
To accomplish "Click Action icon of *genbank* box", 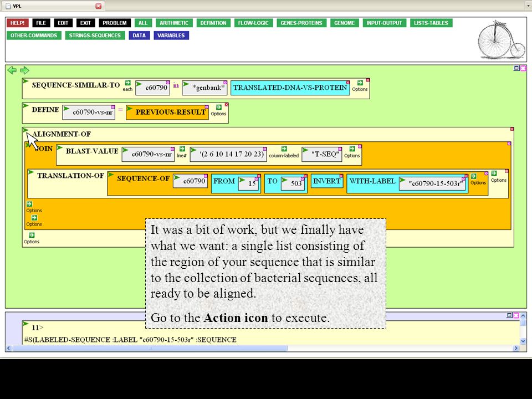I will coord(186,84).
